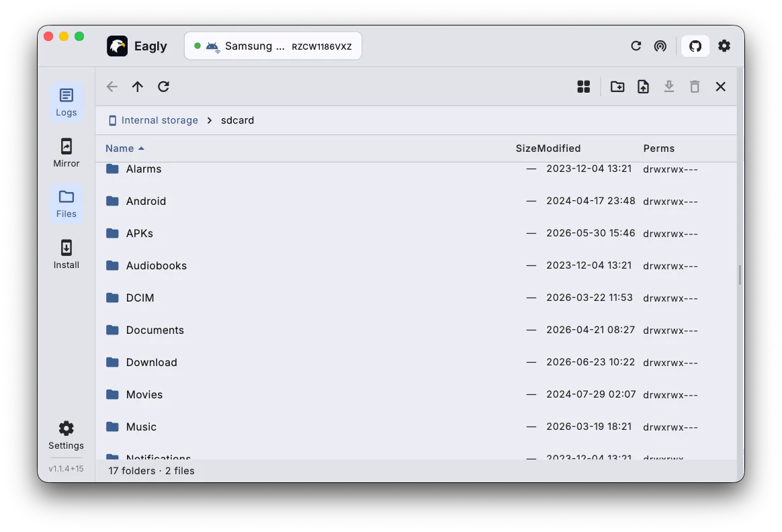Click the Modified column header
The height and width of the screenshot is (532, 782).
(558, 148)
